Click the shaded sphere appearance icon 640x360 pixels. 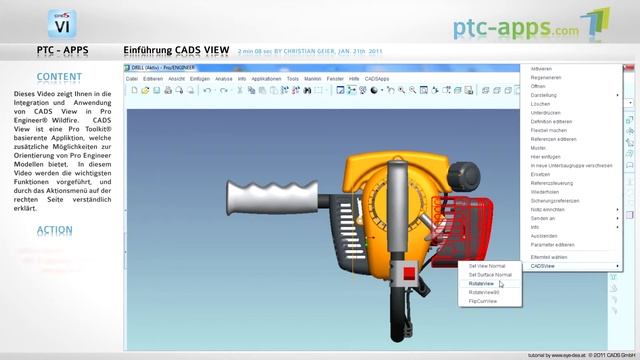coord(374,90)
